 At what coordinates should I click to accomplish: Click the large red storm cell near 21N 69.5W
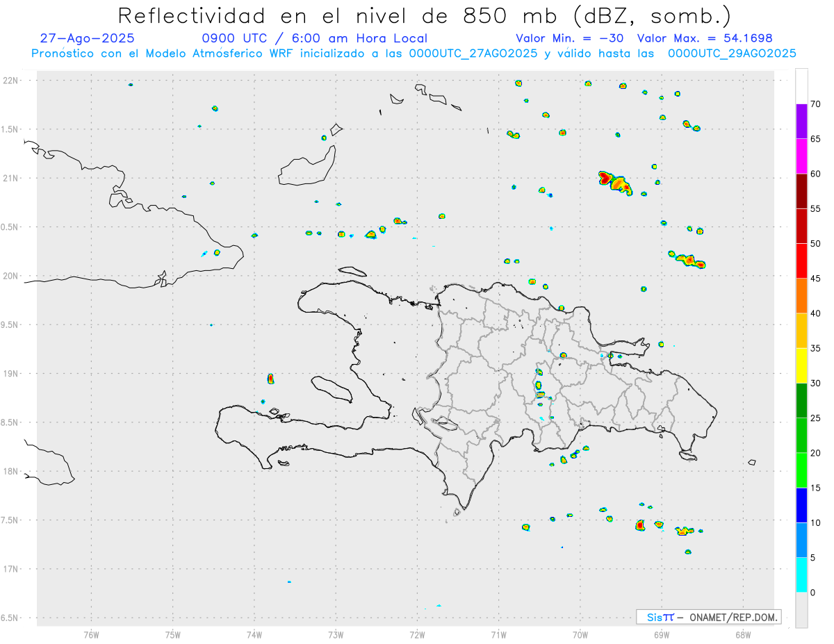[615, 183]
